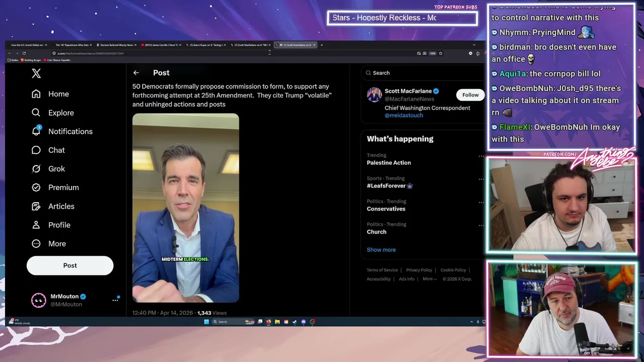Open Ads info footer link
The image size is (644, 362).
(x=407, y=279)
